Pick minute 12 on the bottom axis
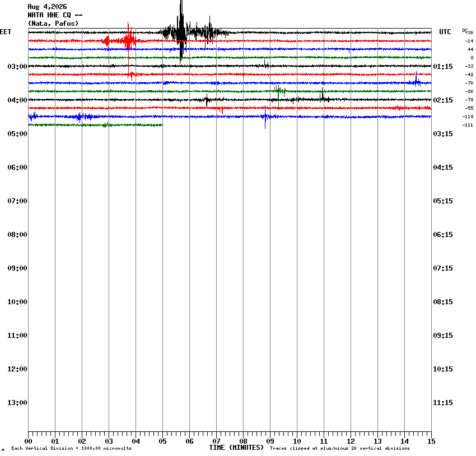The image size is (476, 456). (x=351, y=441)
